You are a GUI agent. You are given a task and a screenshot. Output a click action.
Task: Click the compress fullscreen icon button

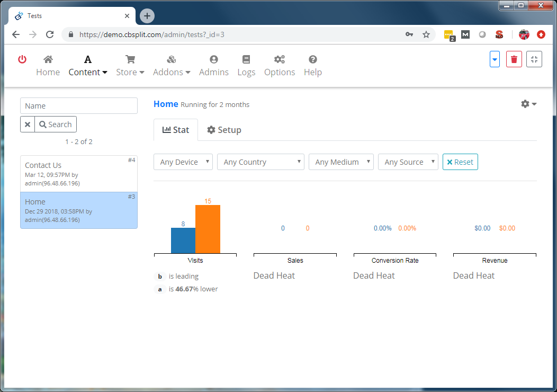coord(534,59)
